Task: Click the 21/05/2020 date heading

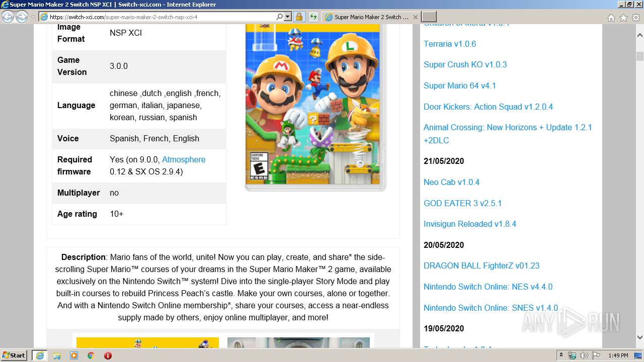Action: [444, 161]
